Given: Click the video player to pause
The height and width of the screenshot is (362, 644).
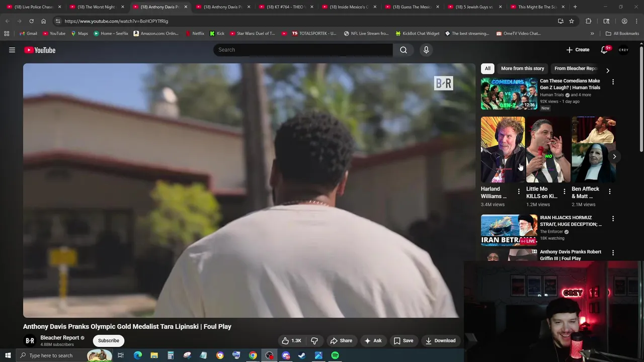Looking at the screenshot, I should click(x=249, y=190).
